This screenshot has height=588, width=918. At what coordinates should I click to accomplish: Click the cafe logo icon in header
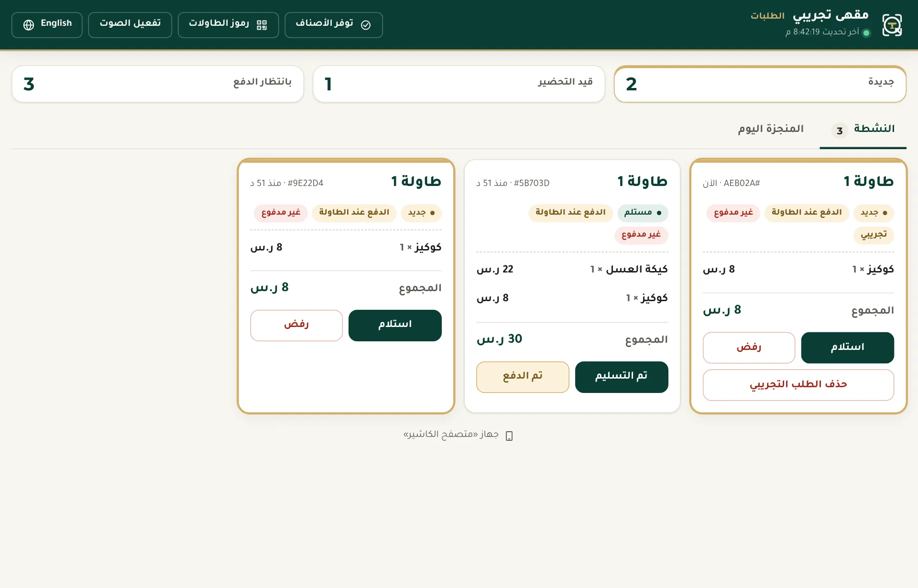point(892,25)
